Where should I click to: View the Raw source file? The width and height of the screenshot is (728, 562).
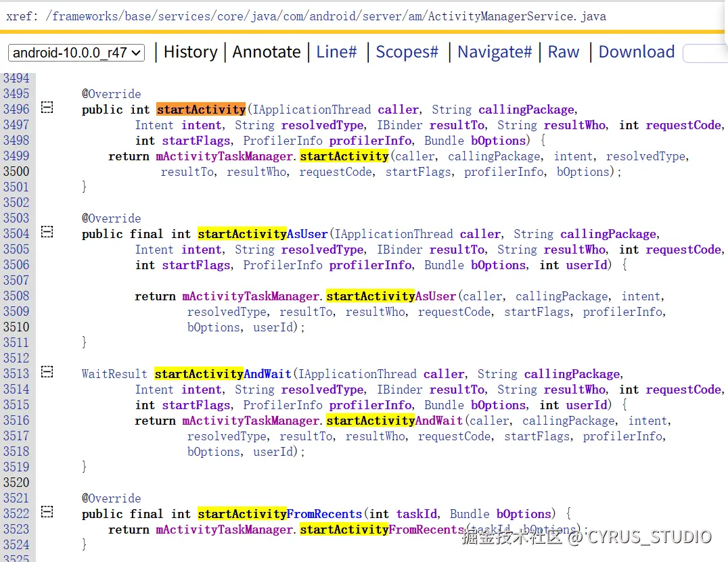564,51
